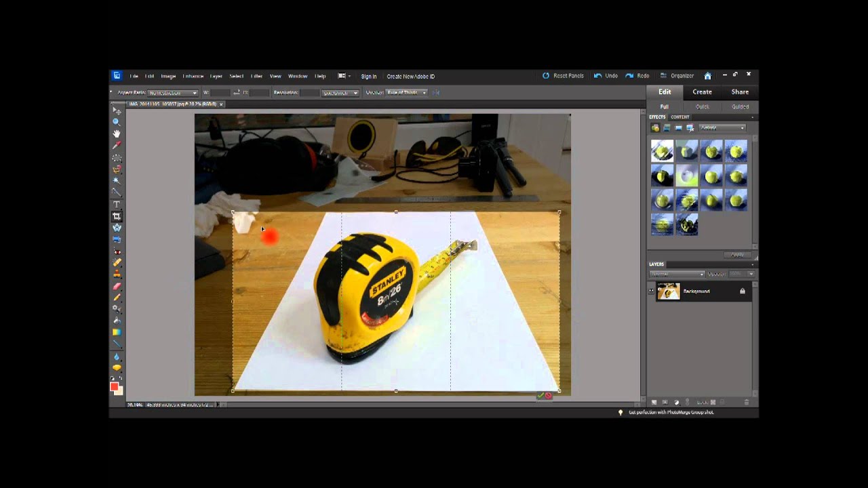Switch to Quick edit mode
Screen dimensions: 868x488
702,106
